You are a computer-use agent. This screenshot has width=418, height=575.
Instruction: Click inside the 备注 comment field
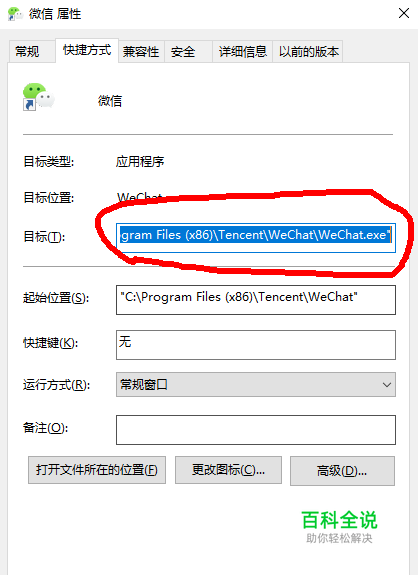click(x=256, y=430)
